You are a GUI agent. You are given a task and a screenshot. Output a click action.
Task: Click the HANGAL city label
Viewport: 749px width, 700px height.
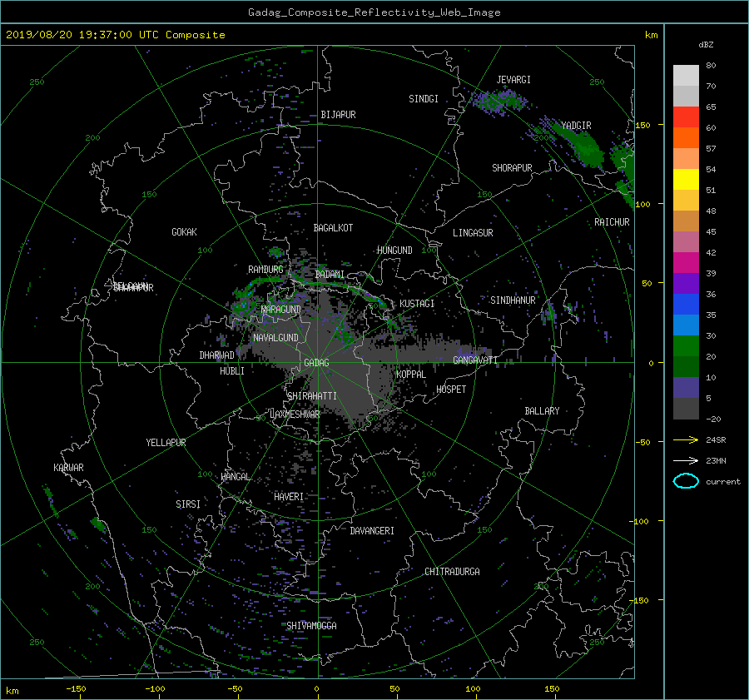pos(235,477)
